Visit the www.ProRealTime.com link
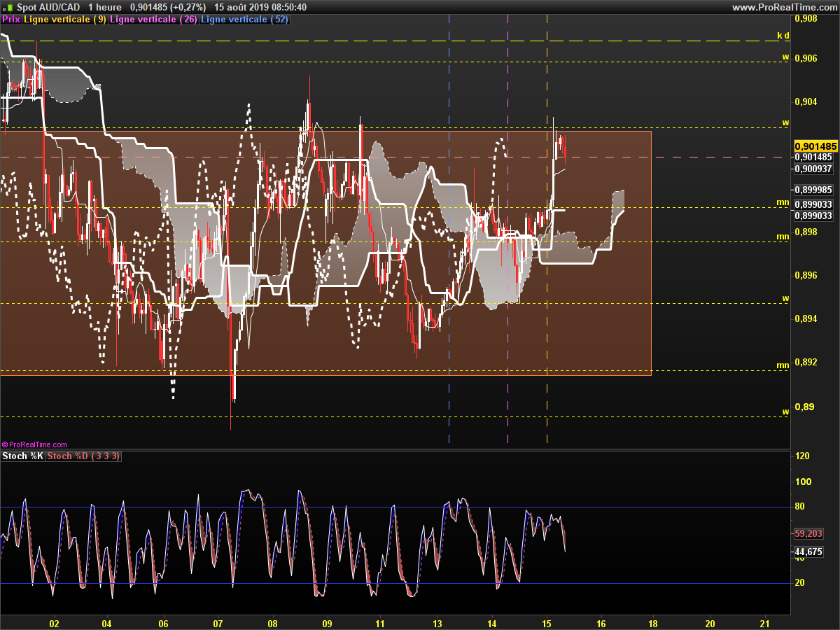This screenshot has width=840, height=630. 784,7
